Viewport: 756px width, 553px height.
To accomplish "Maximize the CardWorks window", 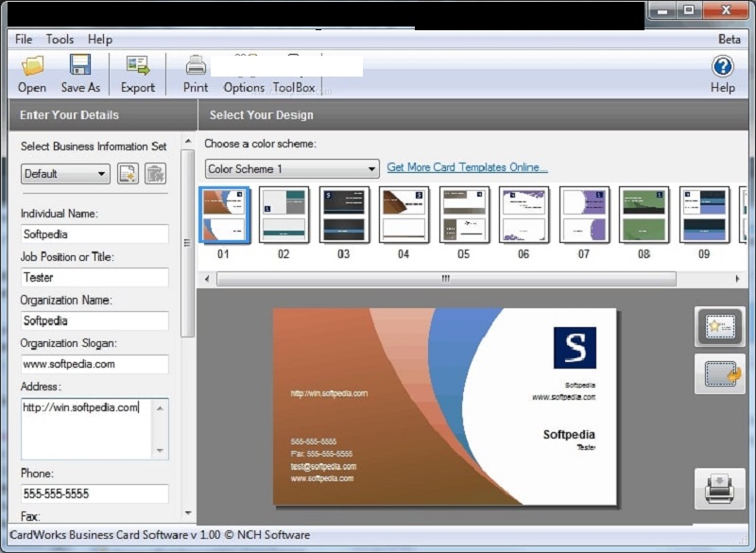I will (690, 10).
